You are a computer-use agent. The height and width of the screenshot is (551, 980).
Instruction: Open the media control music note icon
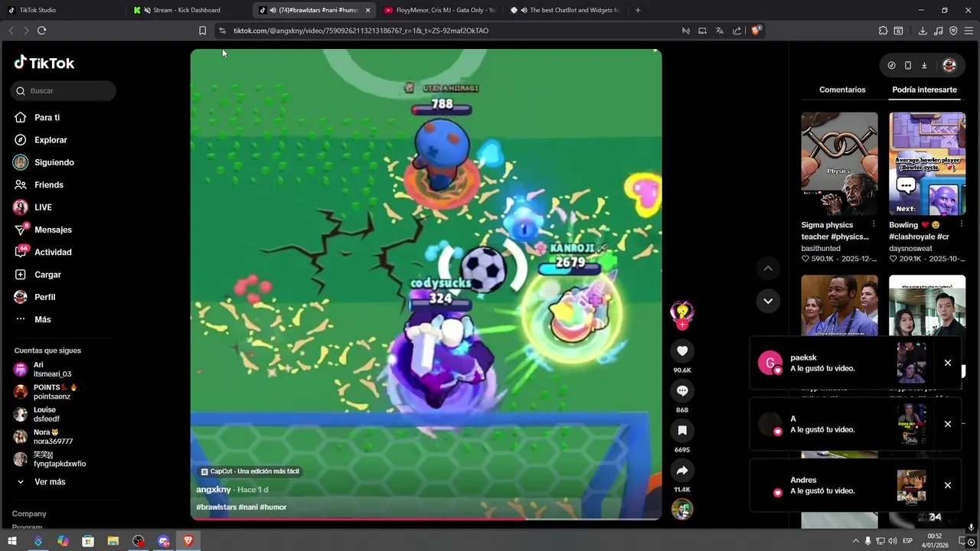tap(938, 31)
